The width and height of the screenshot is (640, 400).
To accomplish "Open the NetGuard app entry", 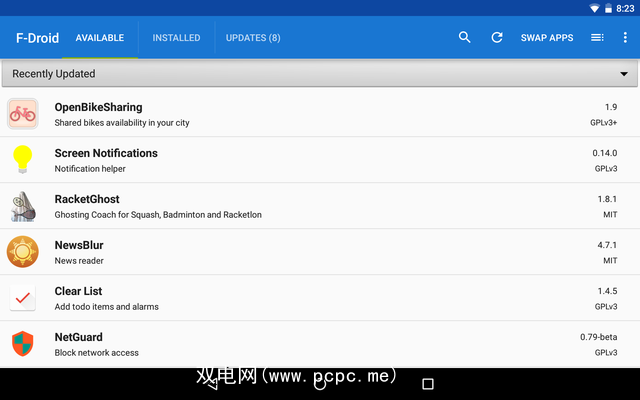I will pyautogui.click(x=320, y=344).
